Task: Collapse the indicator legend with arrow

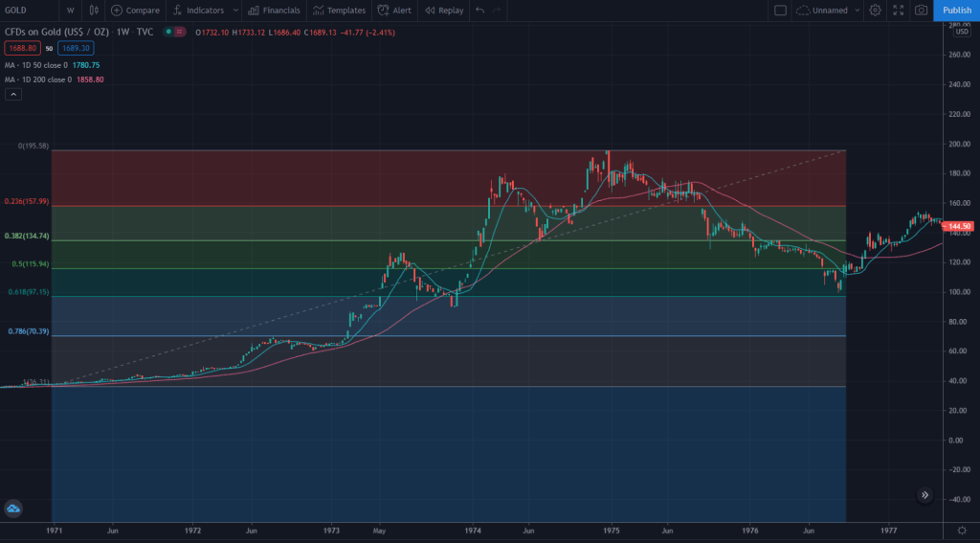Action: click(13, 94)
